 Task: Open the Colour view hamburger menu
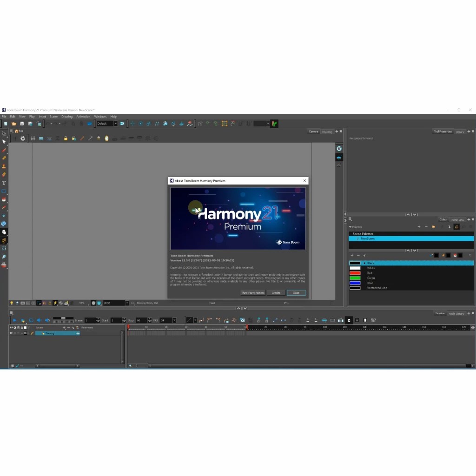(350, 219)
